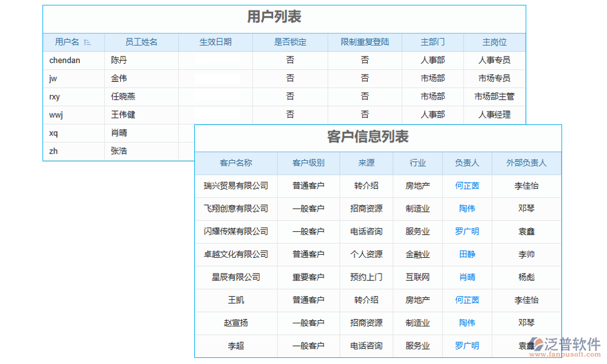Click the sort icon beside 用户名 header

pyautogui.click(x=87, y=42)
